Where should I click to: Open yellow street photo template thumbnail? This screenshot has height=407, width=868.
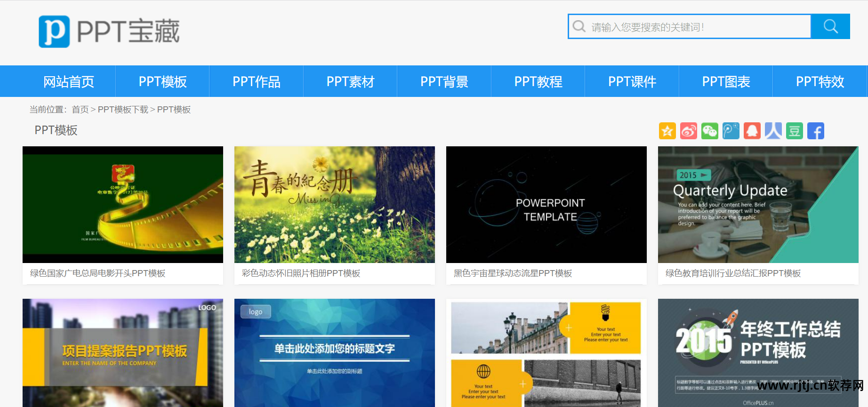[547, 353]
